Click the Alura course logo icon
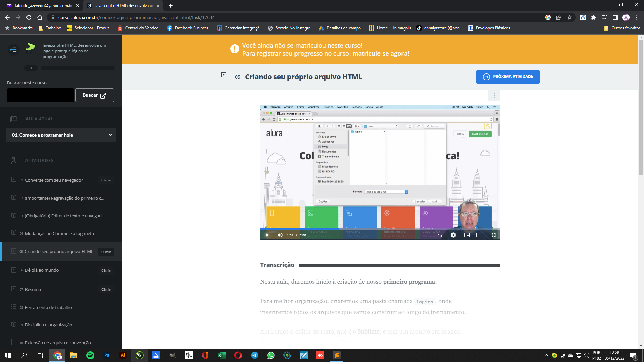644x362 pixels. 31,48
